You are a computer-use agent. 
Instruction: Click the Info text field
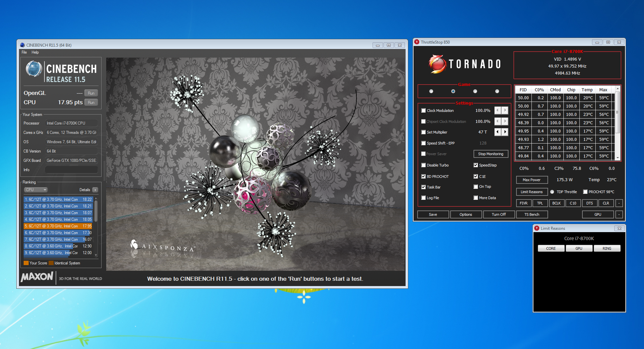pyautogui.click(x=71, y=170)
